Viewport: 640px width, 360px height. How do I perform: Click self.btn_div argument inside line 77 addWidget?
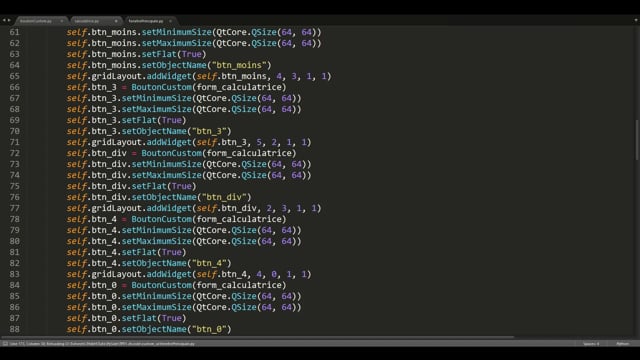(x=227, y=208)
